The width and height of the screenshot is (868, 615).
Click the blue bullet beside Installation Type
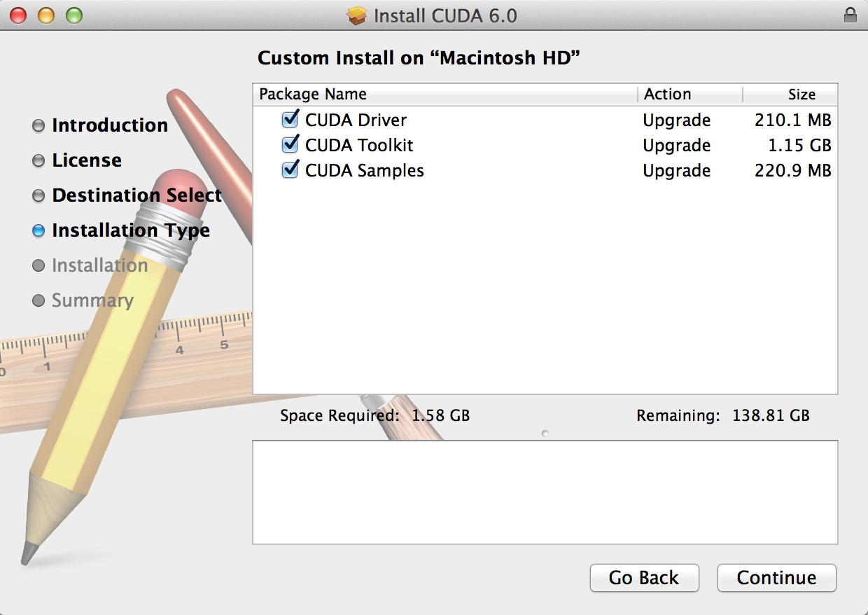(x=38, y=230)
